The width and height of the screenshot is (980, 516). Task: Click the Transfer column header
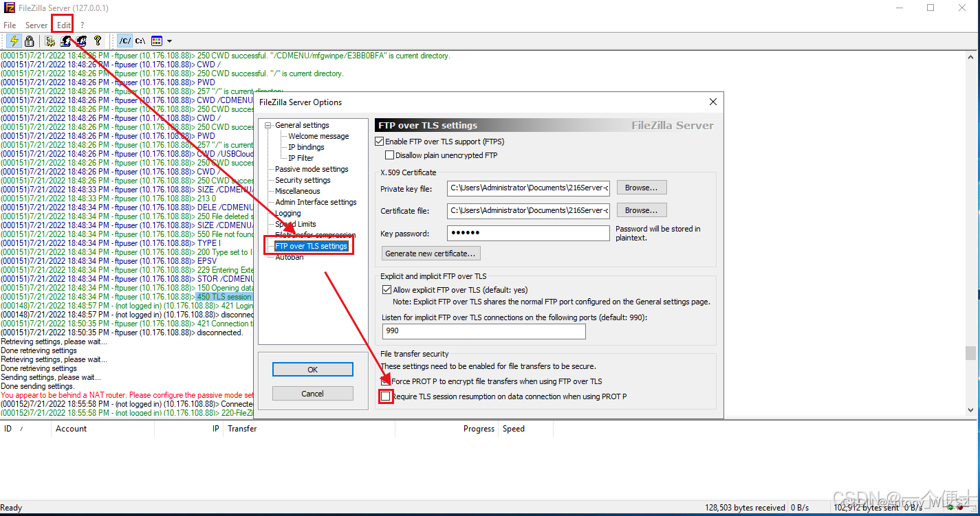309,429
